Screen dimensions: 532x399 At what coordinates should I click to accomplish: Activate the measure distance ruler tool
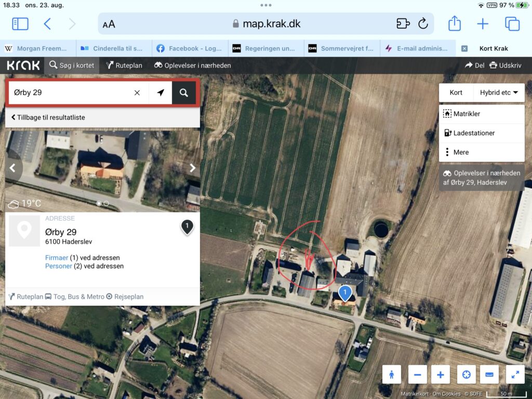(489, 374)
